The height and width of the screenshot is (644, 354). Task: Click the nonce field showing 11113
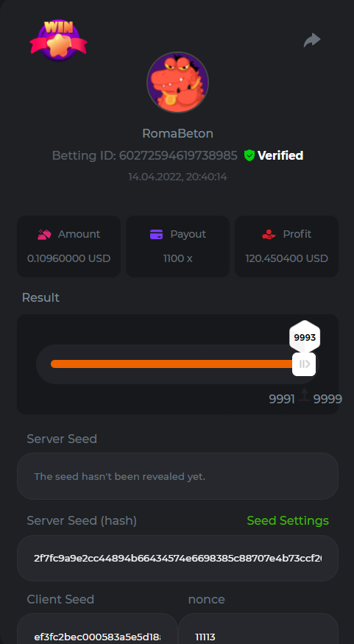258,629
